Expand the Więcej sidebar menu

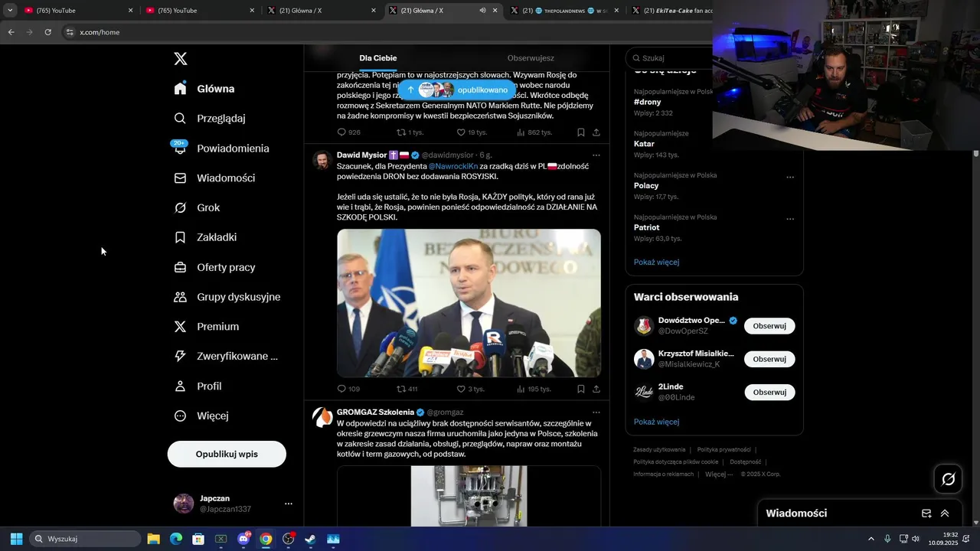(x=201, y=416)
